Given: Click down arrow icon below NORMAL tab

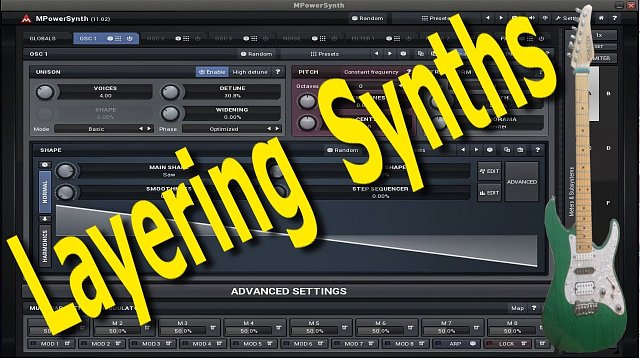Looking at the screenshot, I should click(45, 219).
